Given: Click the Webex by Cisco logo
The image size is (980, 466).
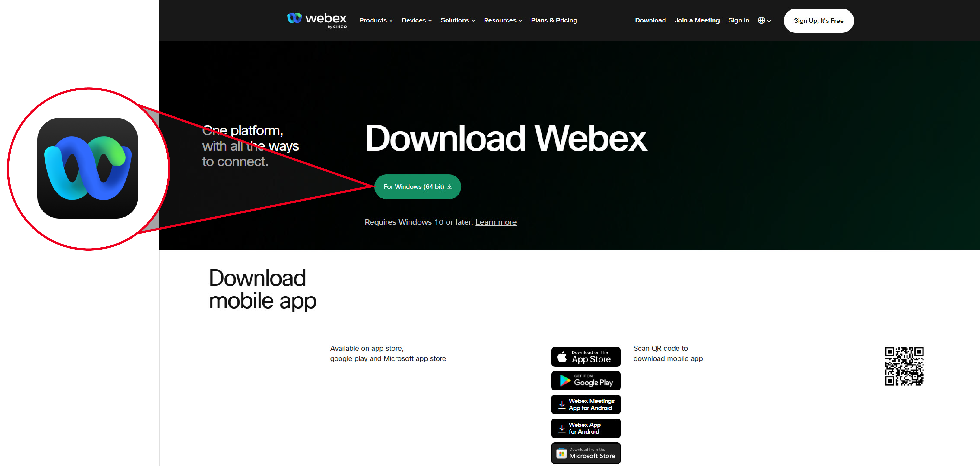Looking at the screenshot, I should point(317,20).
